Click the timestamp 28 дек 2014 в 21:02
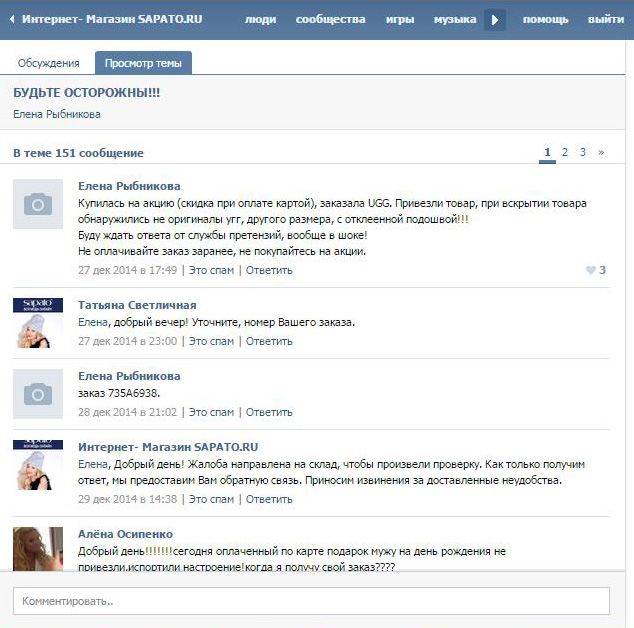This screenshot has height=628, width=634. 127,412
